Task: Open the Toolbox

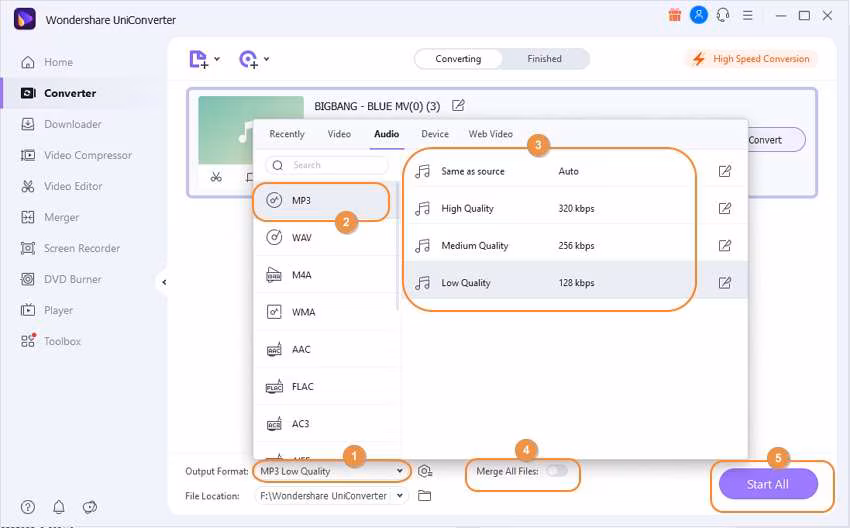Action: coord(50,341)
